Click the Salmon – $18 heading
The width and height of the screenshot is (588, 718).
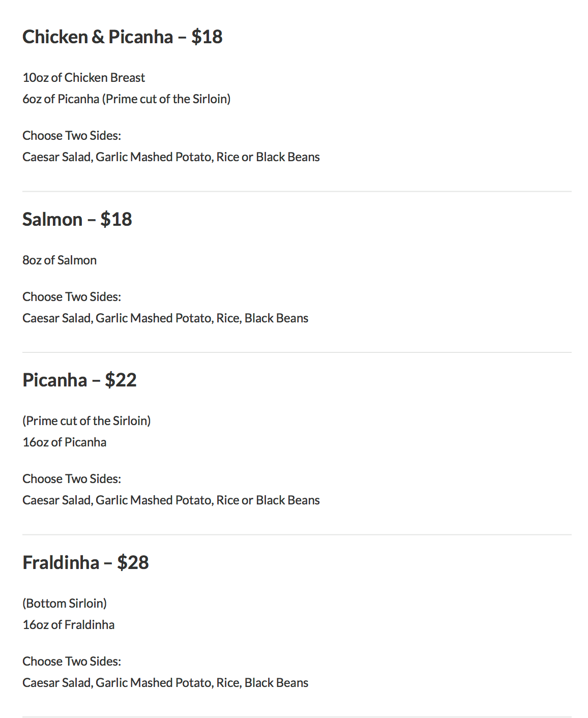coord(77,219)
